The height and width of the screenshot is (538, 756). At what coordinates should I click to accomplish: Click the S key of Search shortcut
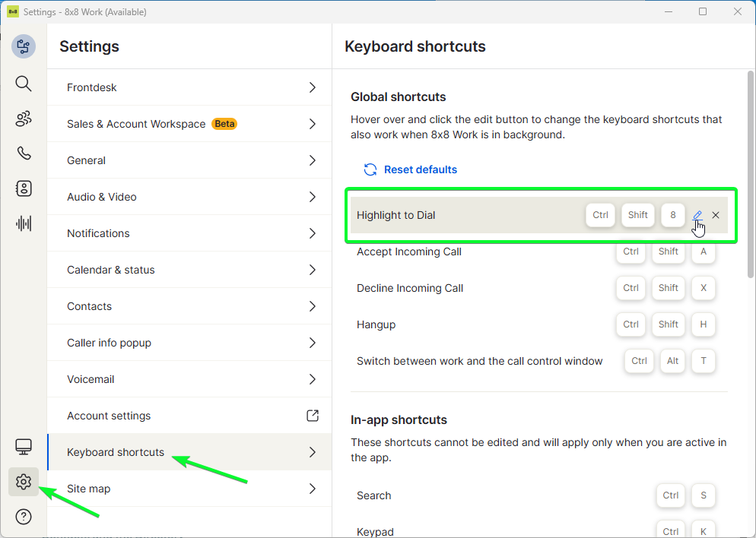[x=704, y=495]
